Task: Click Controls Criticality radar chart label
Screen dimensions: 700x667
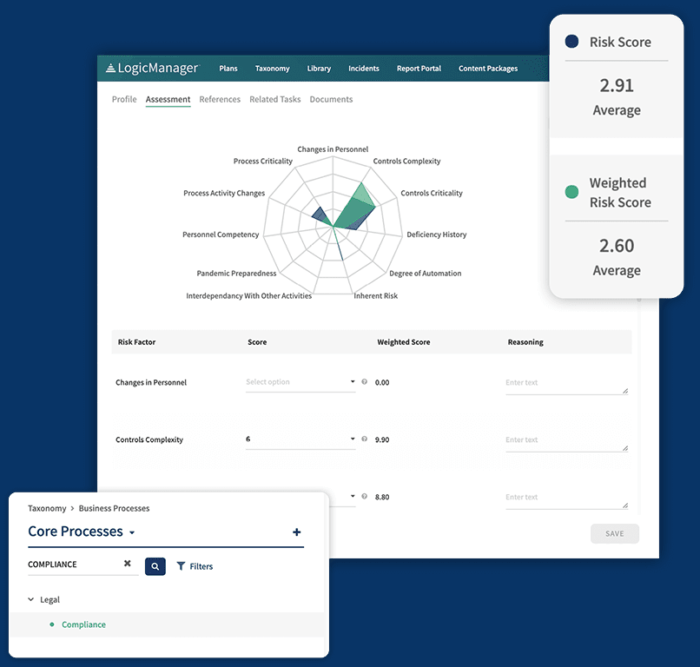Action: point(431,193)
